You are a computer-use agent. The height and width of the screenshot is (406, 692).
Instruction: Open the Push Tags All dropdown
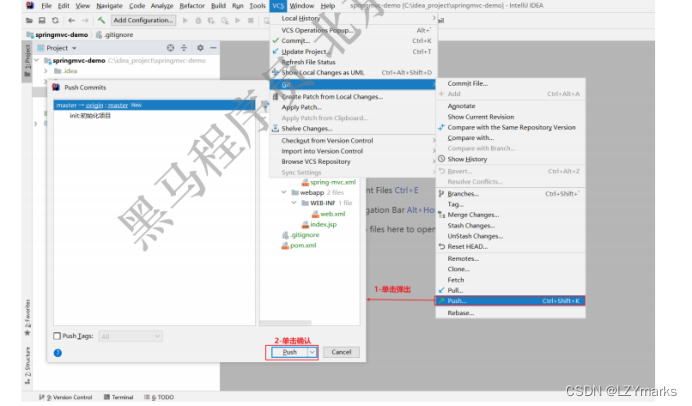coord(131,336)
